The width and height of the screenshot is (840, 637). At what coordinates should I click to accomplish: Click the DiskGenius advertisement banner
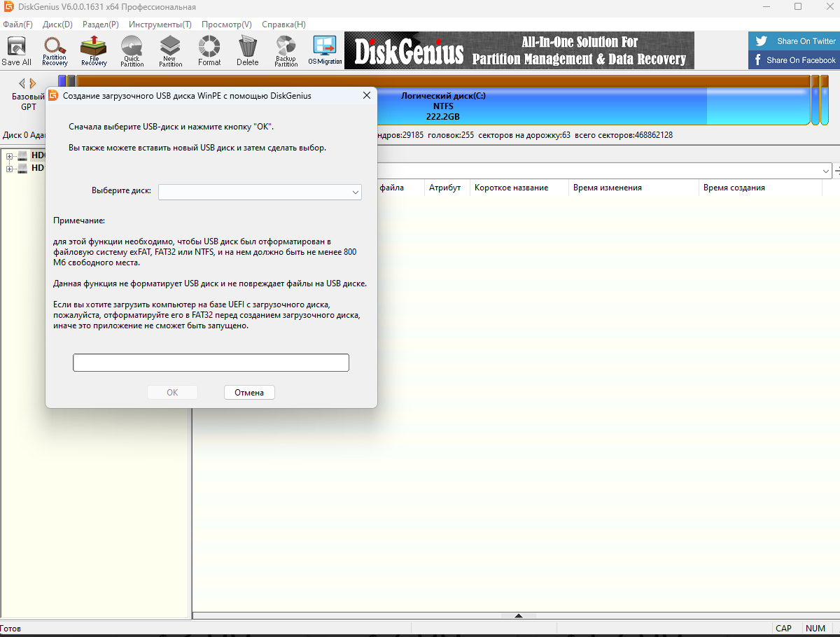coord(519,50)
